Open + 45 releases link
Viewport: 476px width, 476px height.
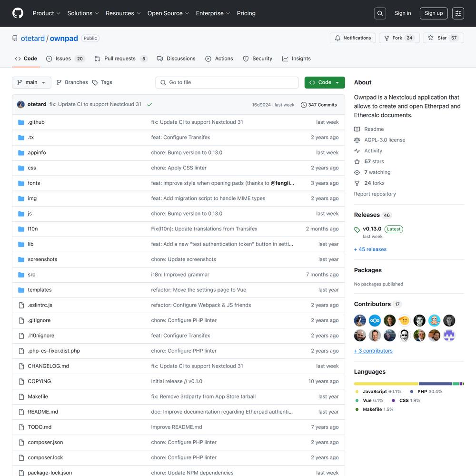(370, 249)
